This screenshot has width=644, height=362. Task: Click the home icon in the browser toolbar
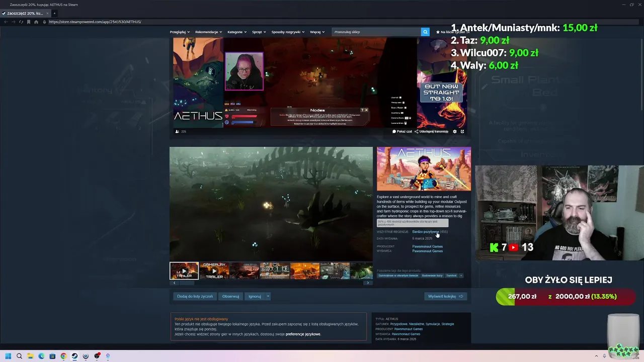tap(36, 22)
